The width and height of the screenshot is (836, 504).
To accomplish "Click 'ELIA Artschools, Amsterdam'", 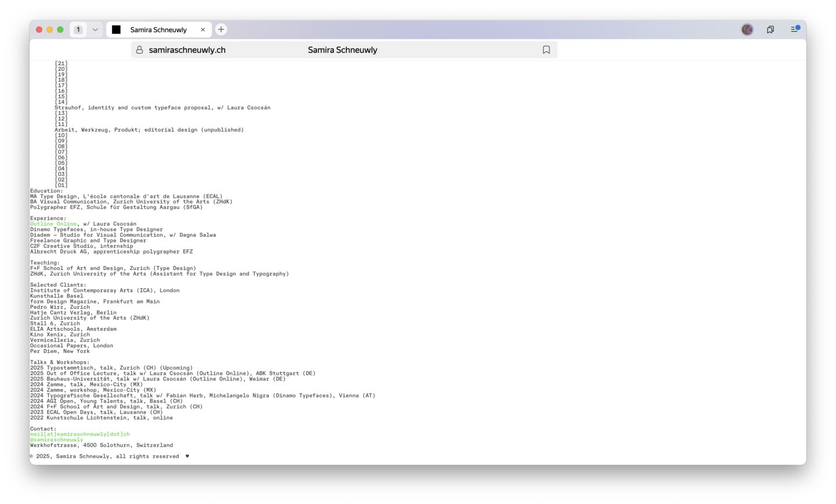I will [73, 329].
